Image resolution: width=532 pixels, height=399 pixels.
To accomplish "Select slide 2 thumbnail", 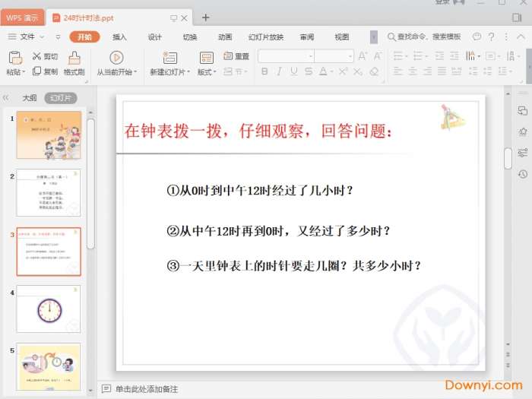I will [x=49, y=193].
